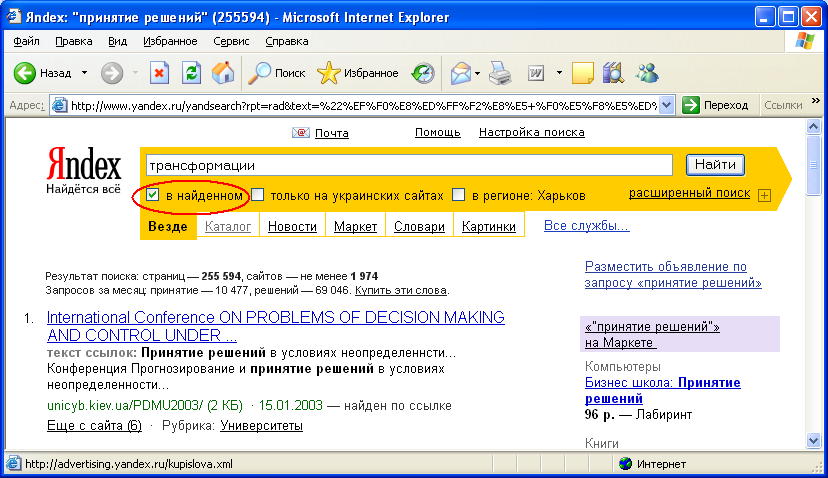This screenshot has width=828, height=478.
Task: Open the Edit button dropdown arrow
Action: [559, 73]
